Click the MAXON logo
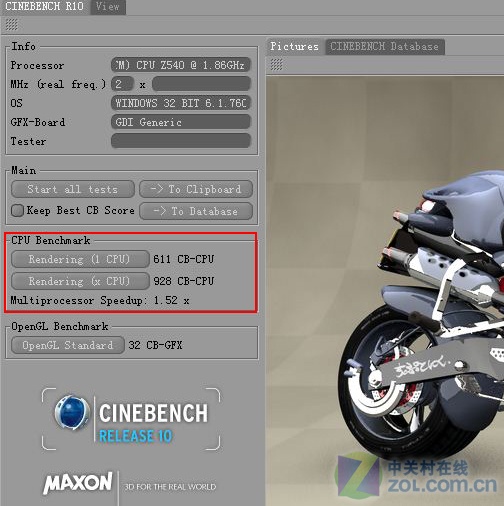 click(78, 482)
